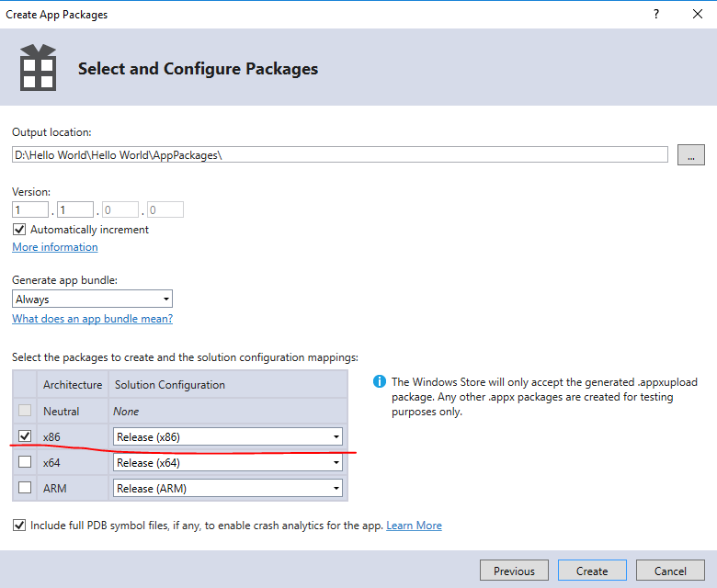This screenshot has height=588, width=717.
Task: Toggle the Automatically increment checkbox
Action: click(x=19, y=230)
